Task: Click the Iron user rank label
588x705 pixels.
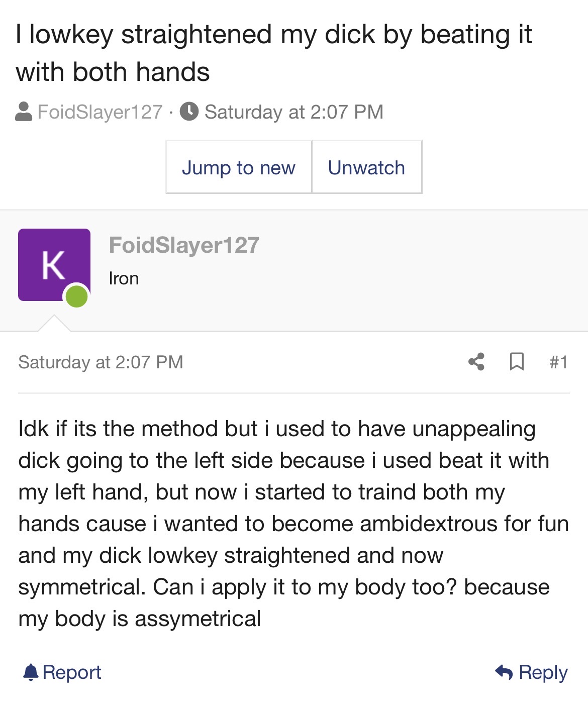Action: pos(124,278)
